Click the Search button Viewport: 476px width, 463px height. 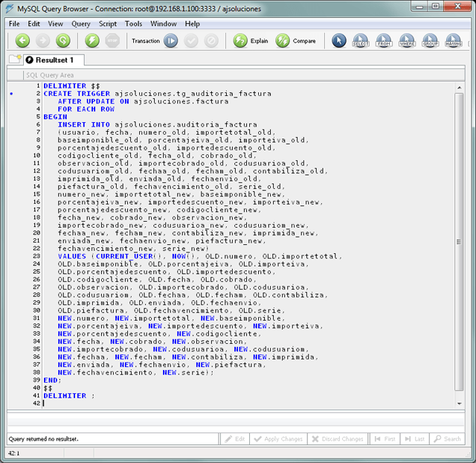[x=448, y=439]
